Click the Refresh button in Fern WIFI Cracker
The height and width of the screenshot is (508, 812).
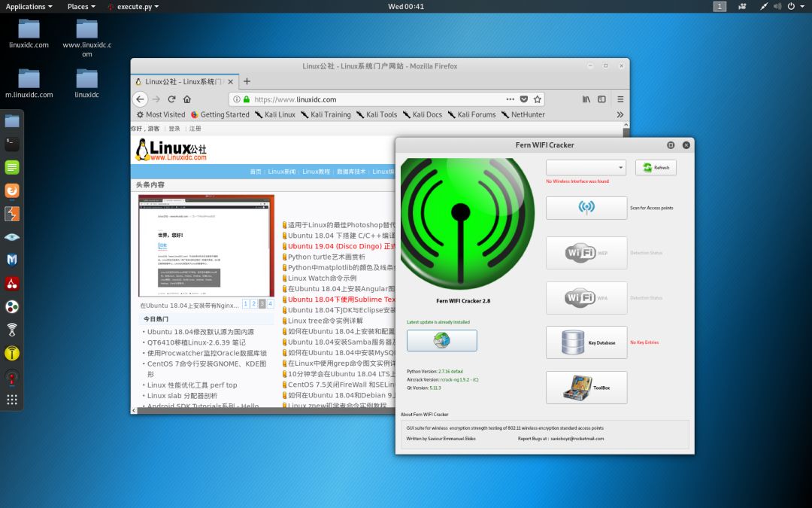(656, 167)
